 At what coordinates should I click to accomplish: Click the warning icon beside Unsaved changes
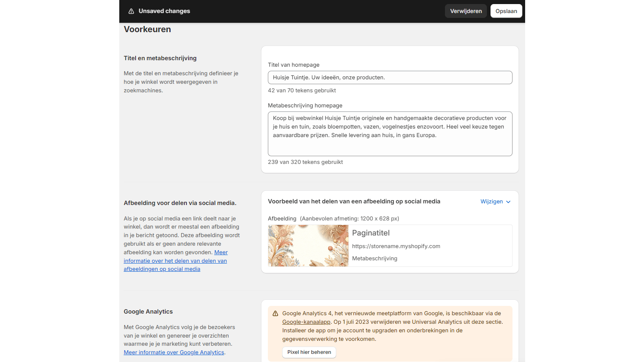131,11
